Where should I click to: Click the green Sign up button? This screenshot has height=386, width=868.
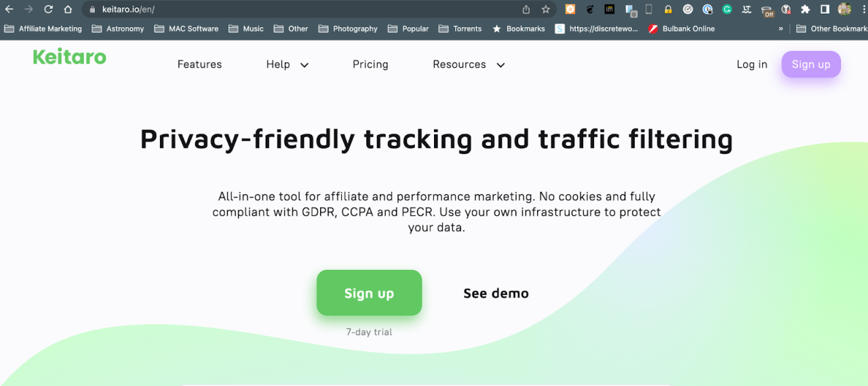point(369,293)
